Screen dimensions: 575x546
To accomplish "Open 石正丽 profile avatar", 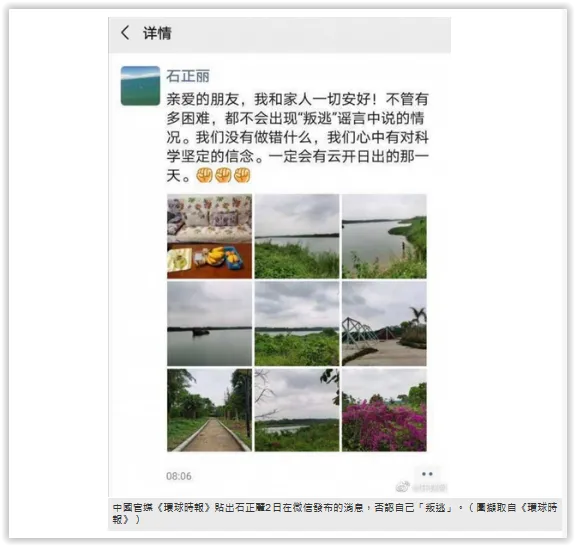I will (140, 86).
